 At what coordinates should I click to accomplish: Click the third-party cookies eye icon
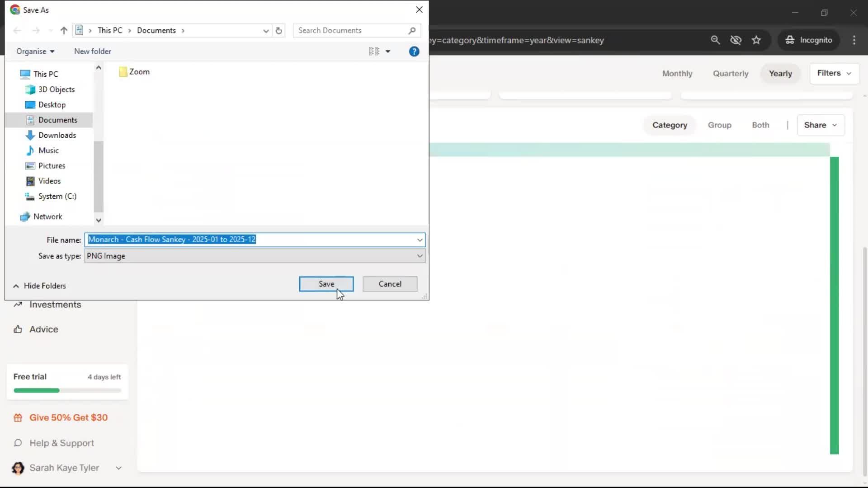[736, 40]
